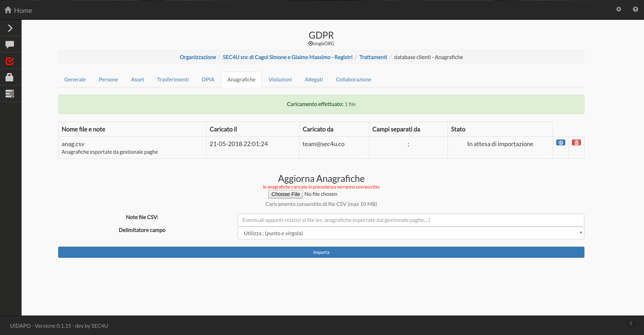The width and height of the screenshot is (644, 335).
Task: Open the settings gear icon
Action: (x=619, y=9)
